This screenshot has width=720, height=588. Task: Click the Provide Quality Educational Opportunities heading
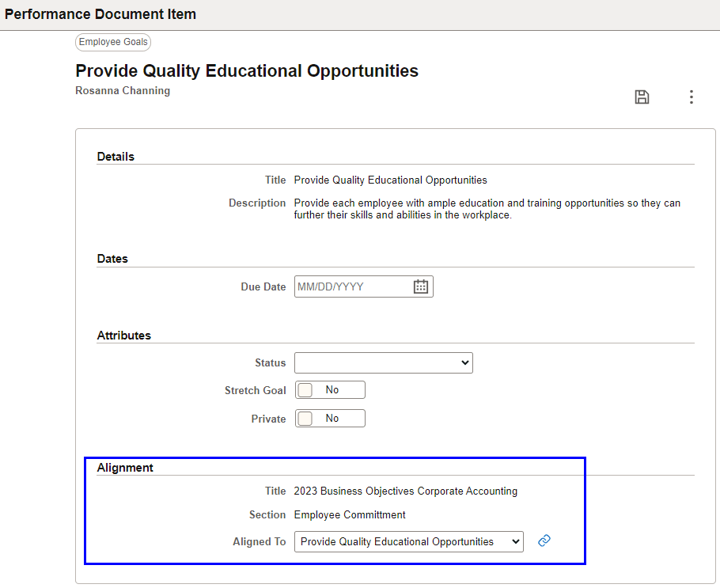[247, 70]
